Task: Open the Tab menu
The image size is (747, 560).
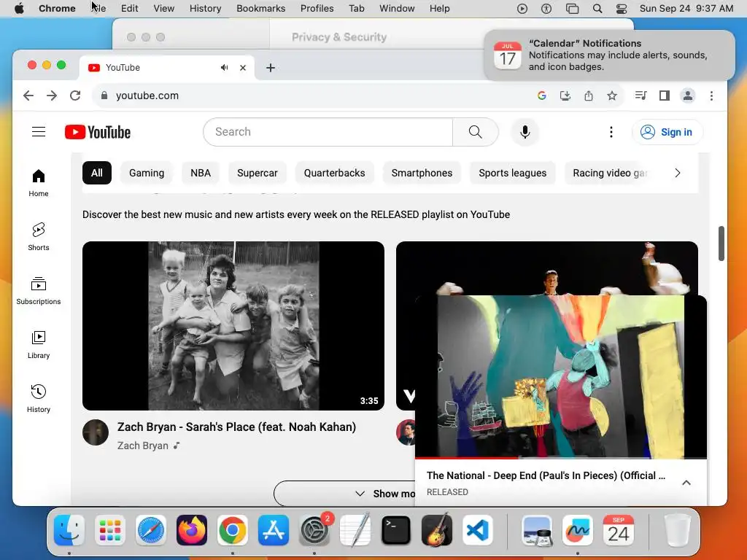Action: click(356, 8)
